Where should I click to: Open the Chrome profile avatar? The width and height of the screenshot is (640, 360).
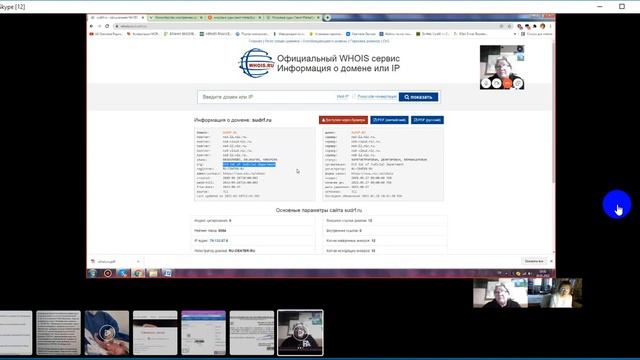pos(542,26)
